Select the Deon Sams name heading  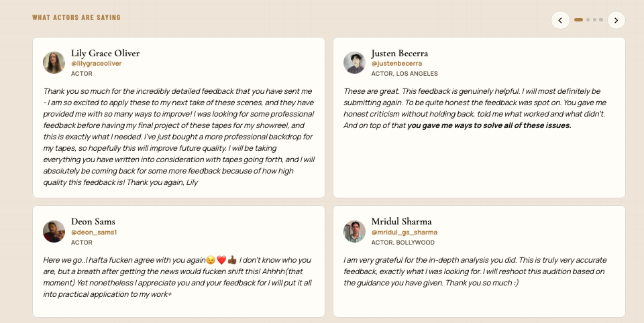93,222
